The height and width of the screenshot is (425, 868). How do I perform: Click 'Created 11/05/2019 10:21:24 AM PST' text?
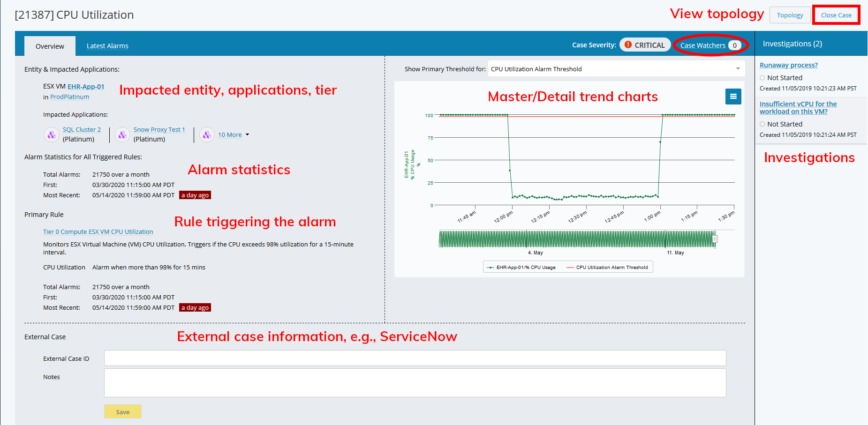808,134
